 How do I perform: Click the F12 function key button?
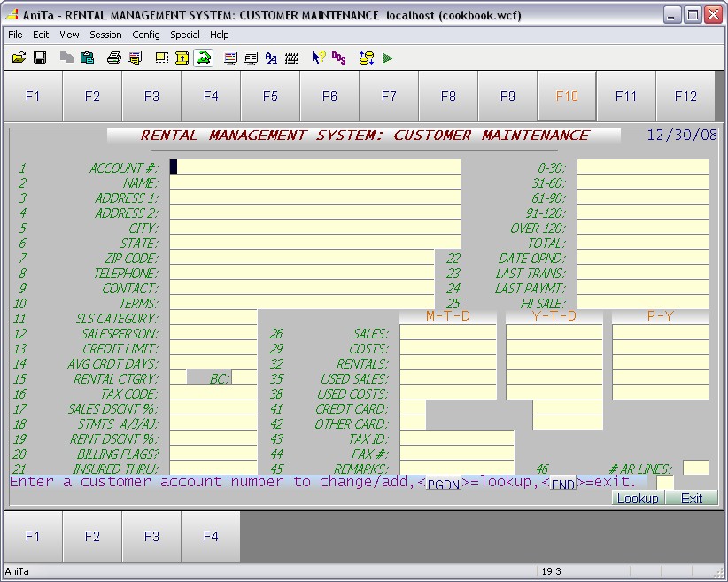[685, 97]
